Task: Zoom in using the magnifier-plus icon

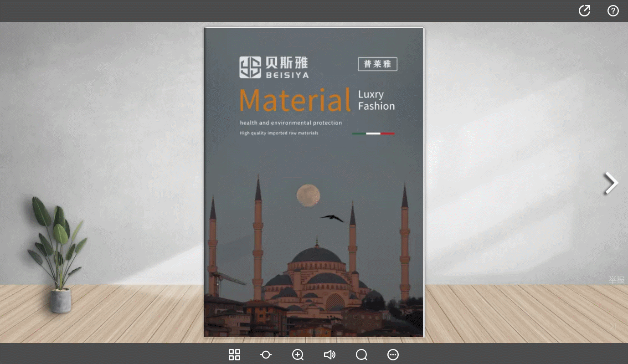Action: (x=298, y=355)
